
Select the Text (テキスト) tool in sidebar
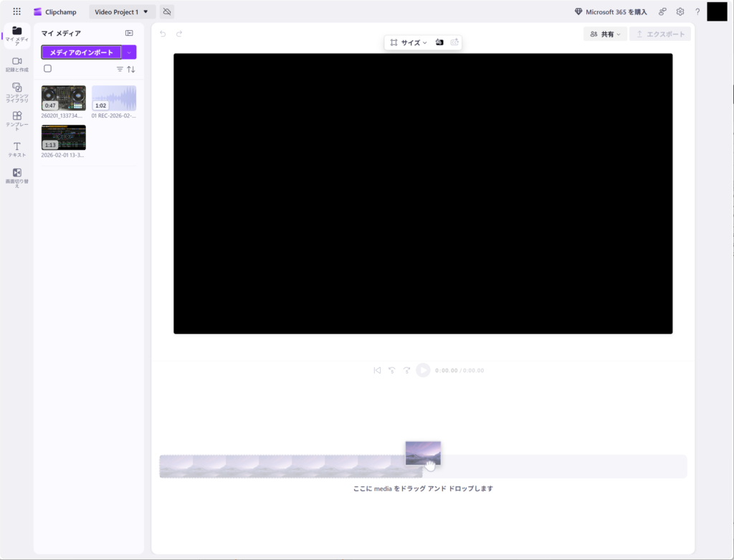tap(16, 149)
